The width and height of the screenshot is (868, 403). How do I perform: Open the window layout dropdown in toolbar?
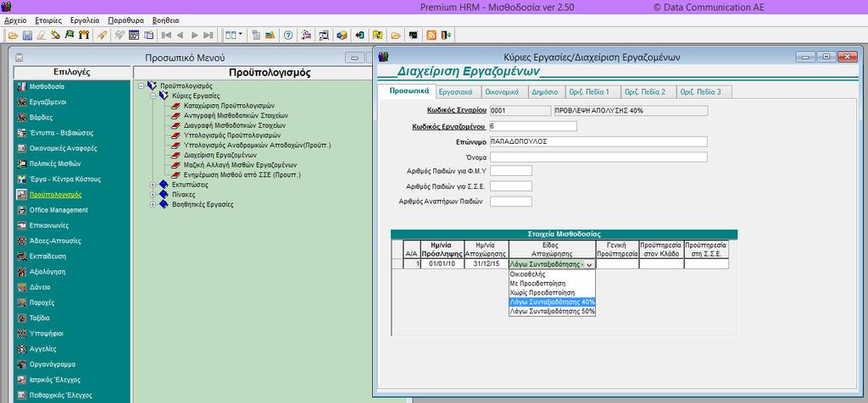(240, 35)
